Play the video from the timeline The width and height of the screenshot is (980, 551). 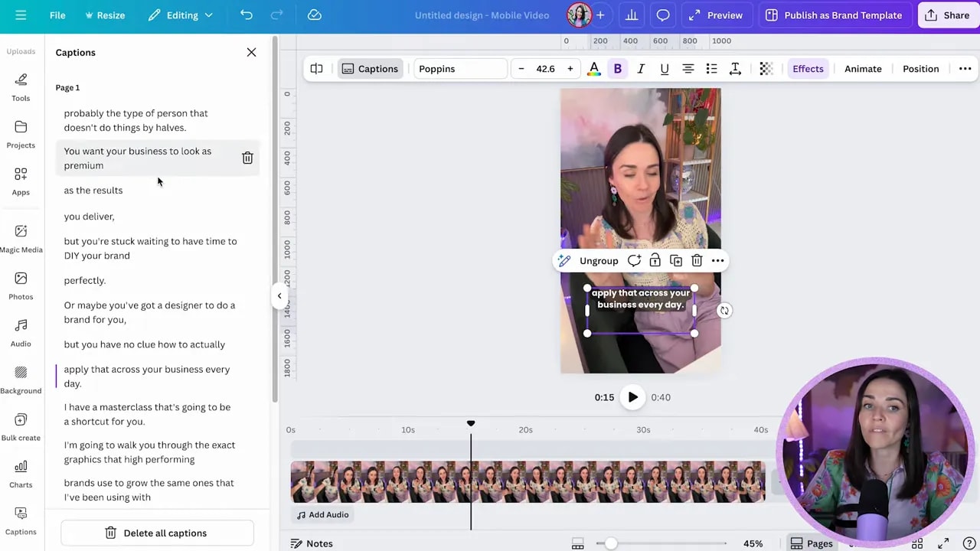632,397
